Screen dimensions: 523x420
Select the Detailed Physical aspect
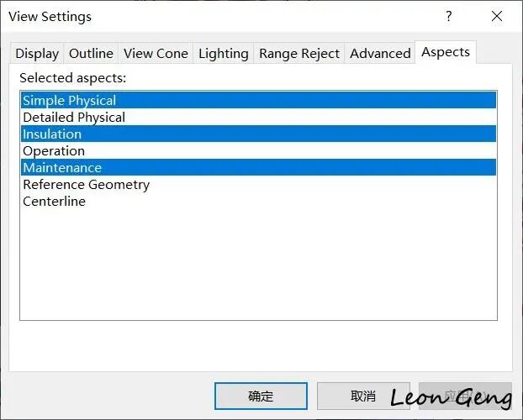[258, 118]
